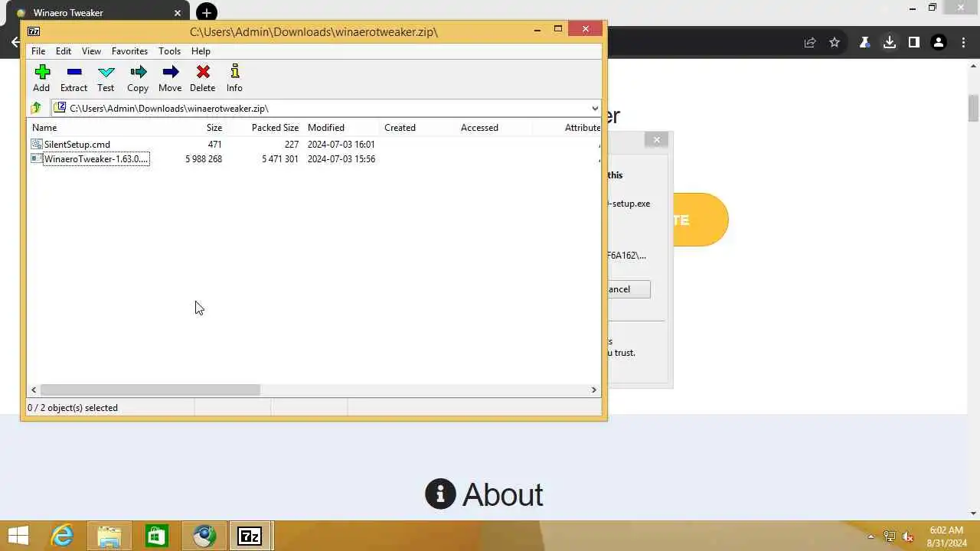The height and width of the screenshot is (551, 980).
Task: Click file list scroll left arrow
Action: click(34, 390)
